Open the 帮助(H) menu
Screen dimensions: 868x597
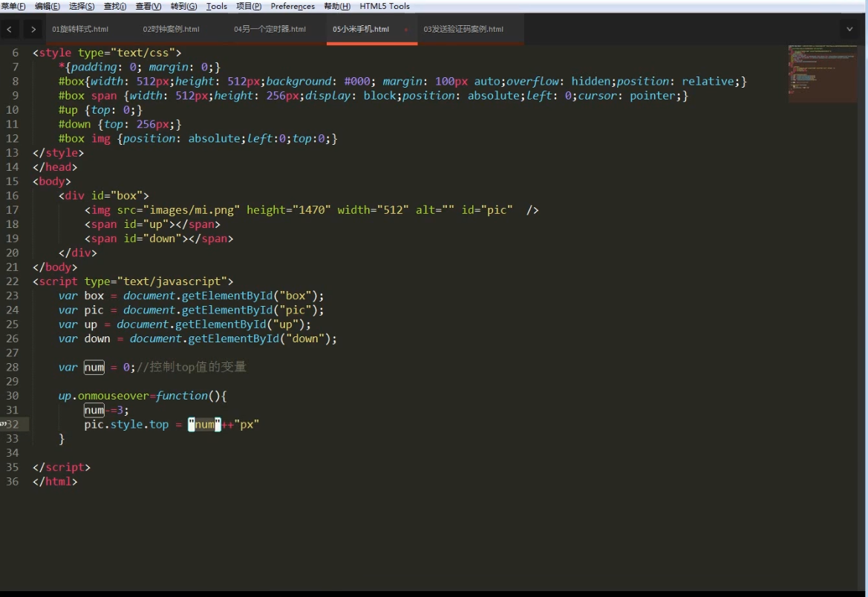[x=337, y=6]
